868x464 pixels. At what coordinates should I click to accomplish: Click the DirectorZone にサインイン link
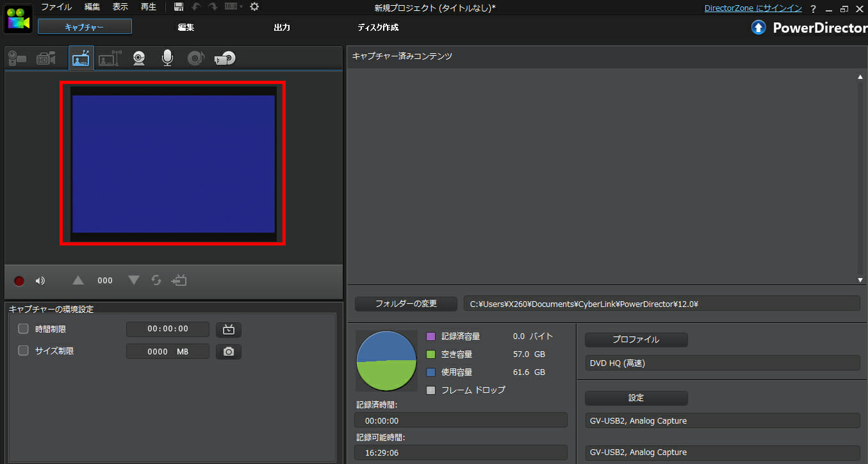point(753,8)
